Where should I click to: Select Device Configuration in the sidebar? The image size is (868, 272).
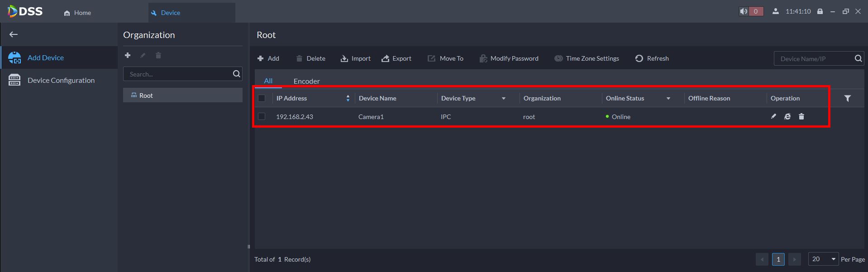pos(61,80)
